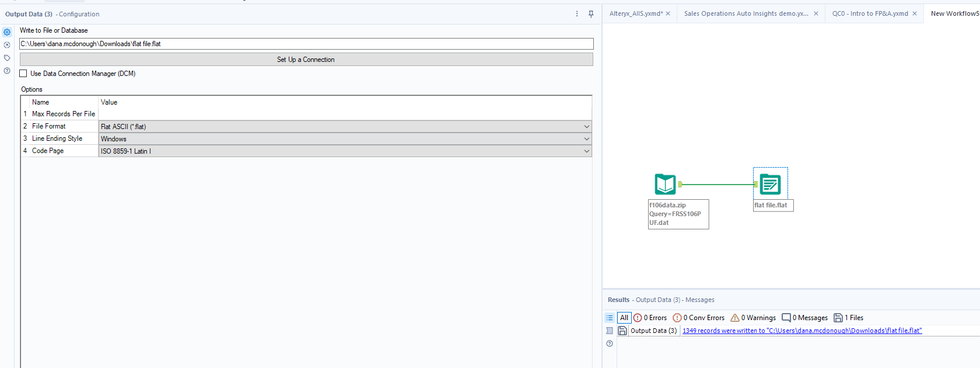This screenshot has height=368, width=980.
Task: Open the Configuration gear tab in side strip
Action: click(x=7, y=32)
